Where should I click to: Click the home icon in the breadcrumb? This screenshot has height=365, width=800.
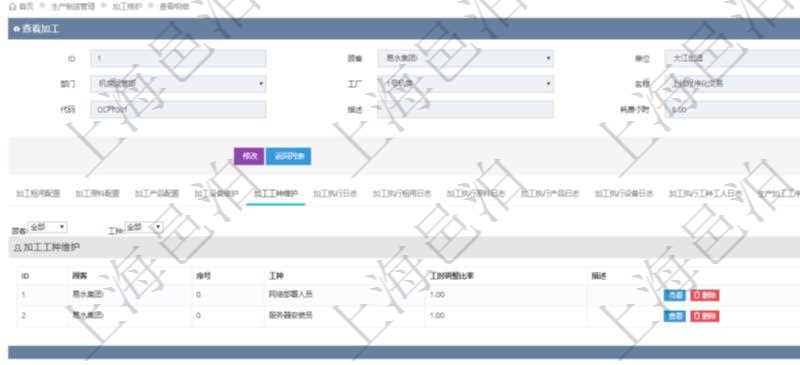coord(12,7)
